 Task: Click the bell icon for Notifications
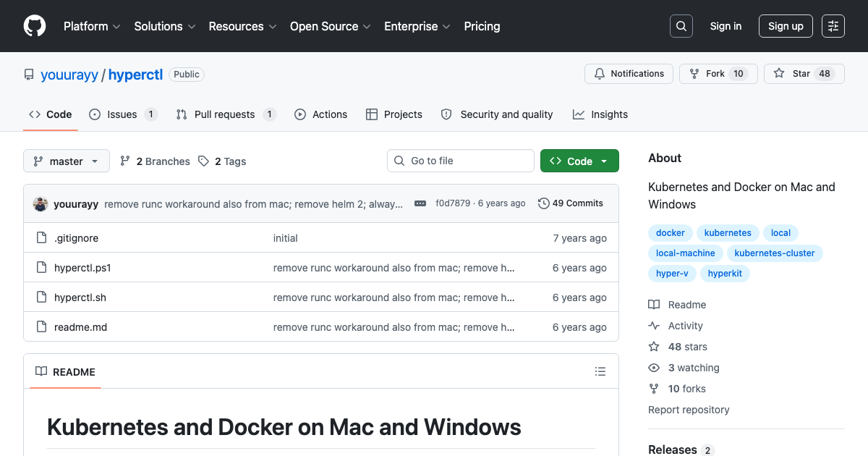pos(600,74)
